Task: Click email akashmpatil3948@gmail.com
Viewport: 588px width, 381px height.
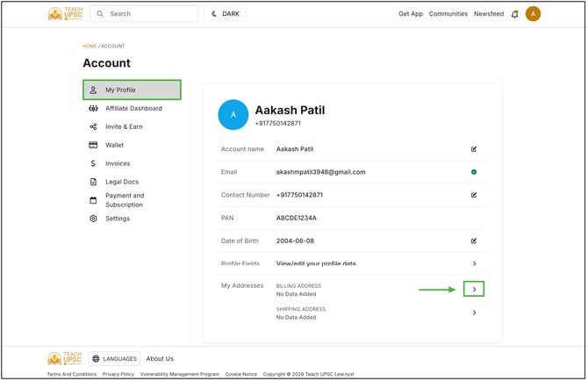Action: click(322, 172)
